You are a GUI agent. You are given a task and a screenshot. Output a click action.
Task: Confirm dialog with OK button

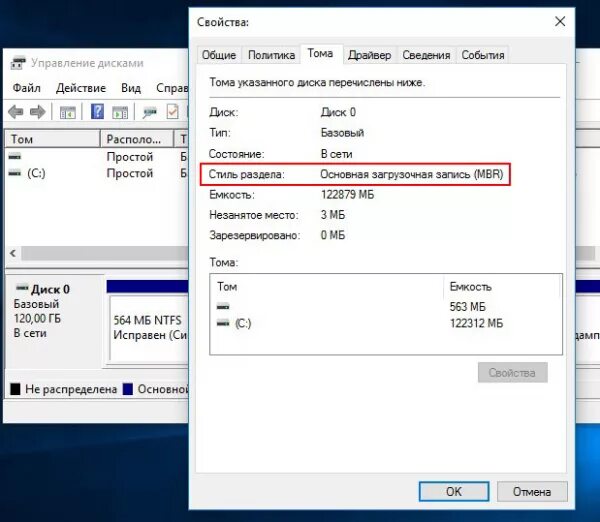click(454, 491)
